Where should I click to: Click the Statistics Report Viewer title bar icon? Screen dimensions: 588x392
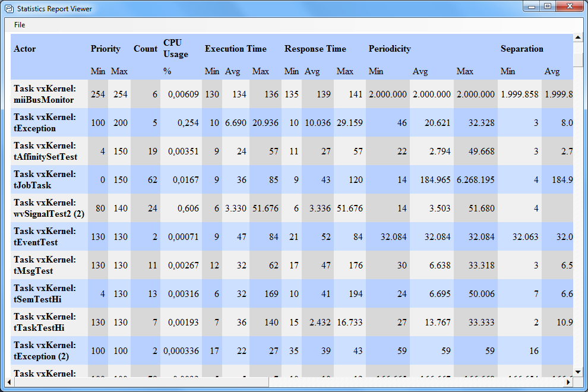(9, 9)
